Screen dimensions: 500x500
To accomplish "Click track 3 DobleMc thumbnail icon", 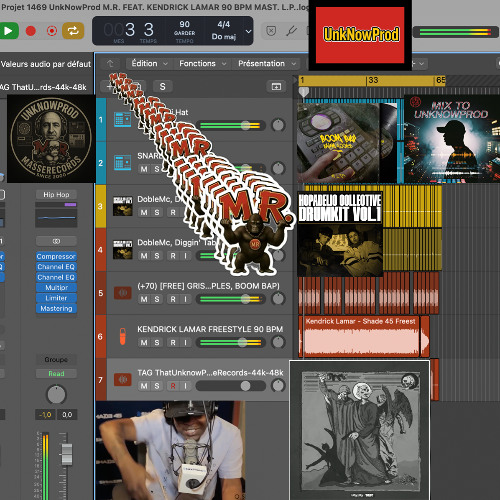I will pos(122,206).
